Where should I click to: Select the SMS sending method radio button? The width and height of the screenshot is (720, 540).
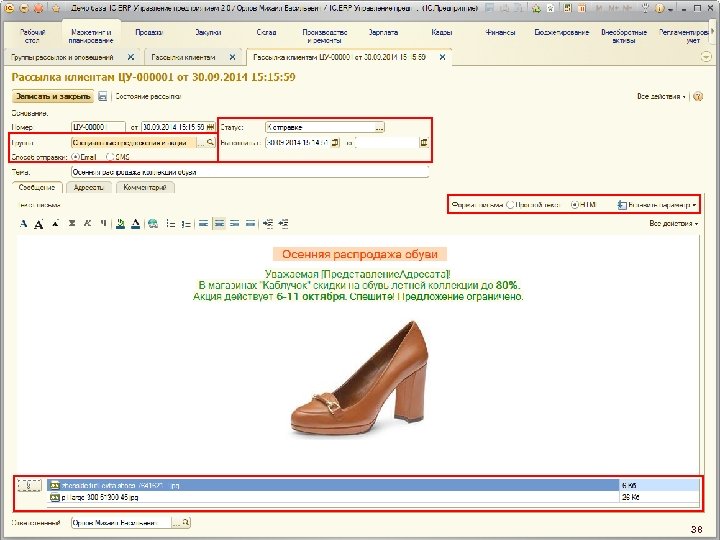pos(110,157)
